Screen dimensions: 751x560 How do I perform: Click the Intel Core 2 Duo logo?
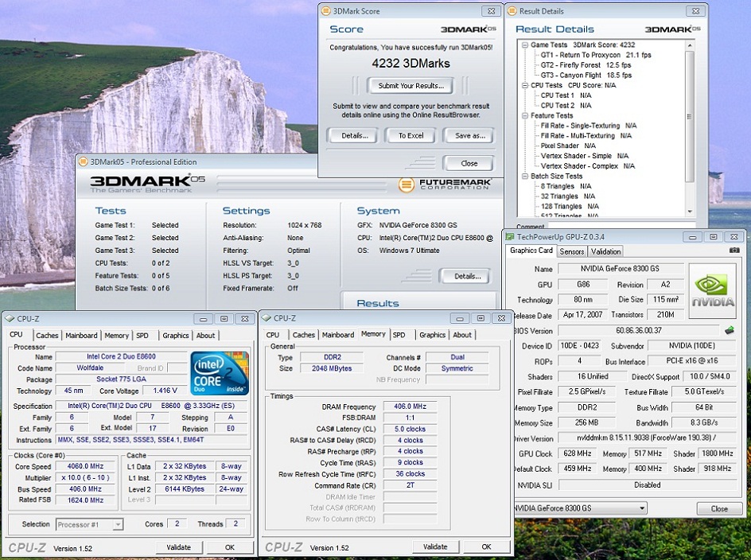pyautogui.click(x=220, y=373)
